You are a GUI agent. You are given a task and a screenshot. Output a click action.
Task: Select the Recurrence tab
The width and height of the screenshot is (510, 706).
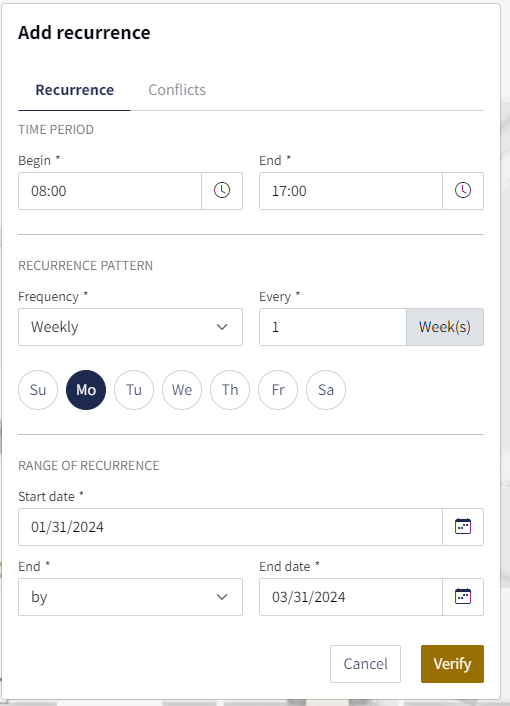(75, 90)
